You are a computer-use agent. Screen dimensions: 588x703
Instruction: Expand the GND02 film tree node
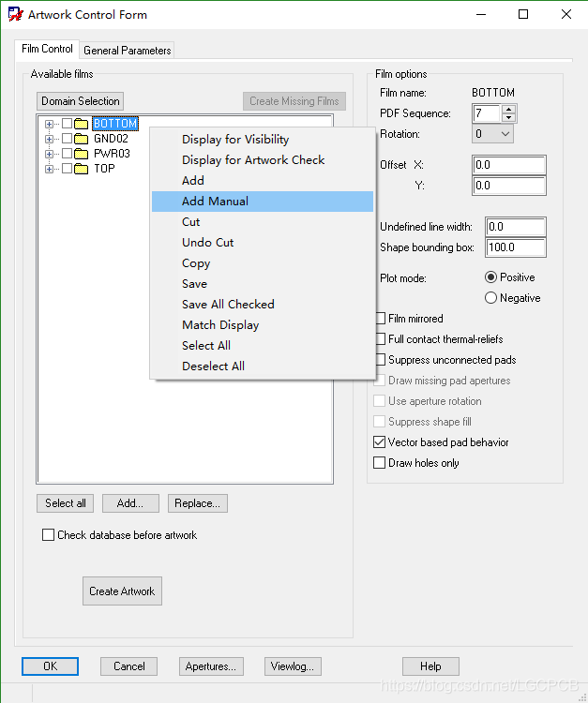[x=50, y=139]
